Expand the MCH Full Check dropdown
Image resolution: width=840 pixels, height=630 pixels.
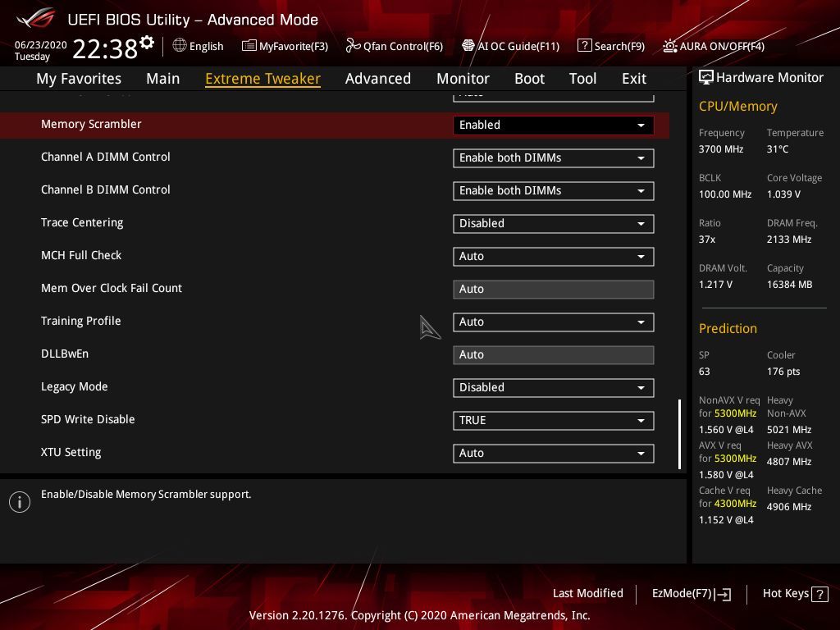click(x=554, y=257)
